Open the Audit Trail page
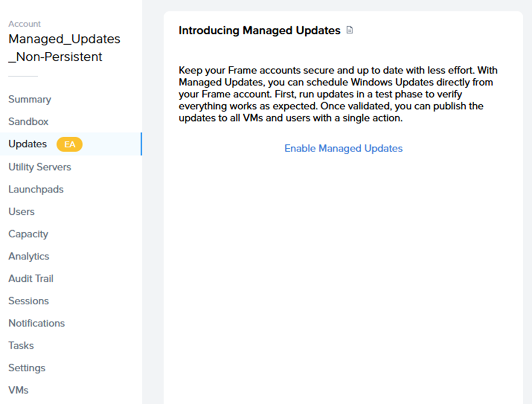The width and height of the screenshot is (532, 404). (x=31, y=279)
